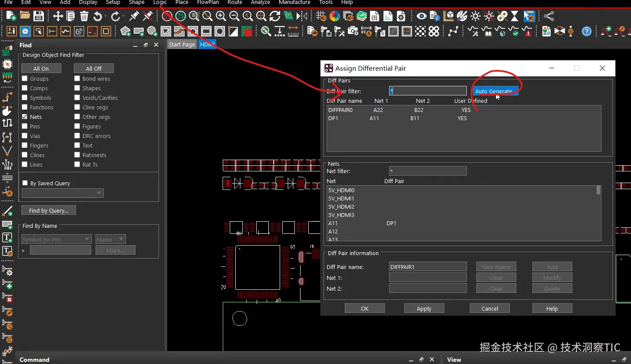631x364 pixels.
Task: Select the Fix pushpin tool
Action: 134,16
